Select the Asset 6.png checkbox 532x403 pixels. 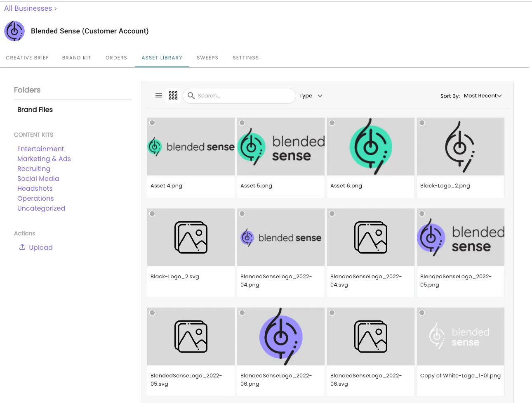[332, 123]
